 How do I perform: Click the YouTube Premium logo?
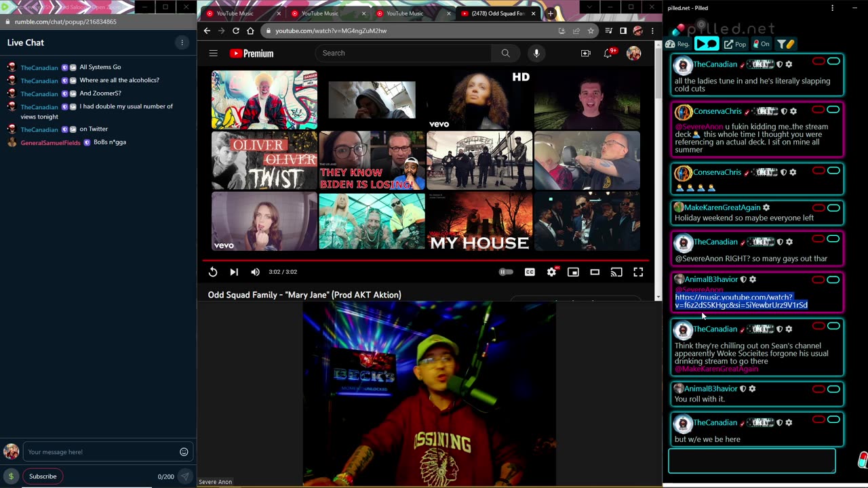click(251, 54)
